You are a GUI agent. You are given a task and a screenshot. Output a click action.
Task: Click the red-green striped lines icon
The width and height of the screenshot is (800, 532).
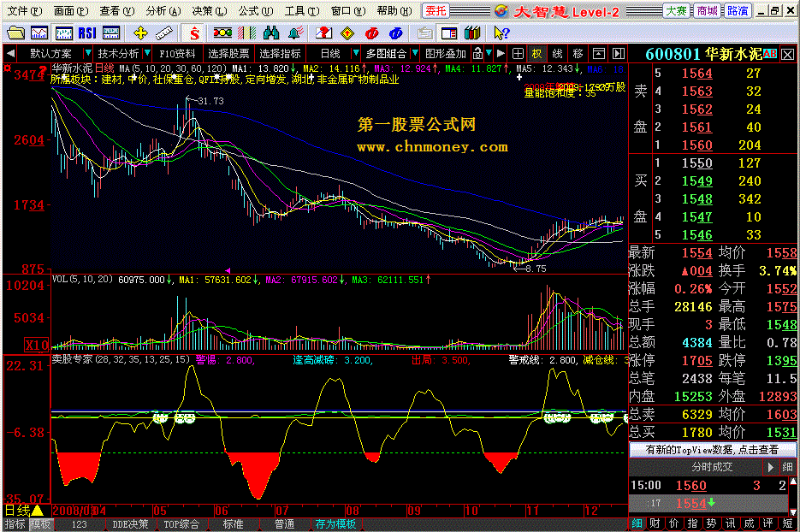click(x=247, y=33)
